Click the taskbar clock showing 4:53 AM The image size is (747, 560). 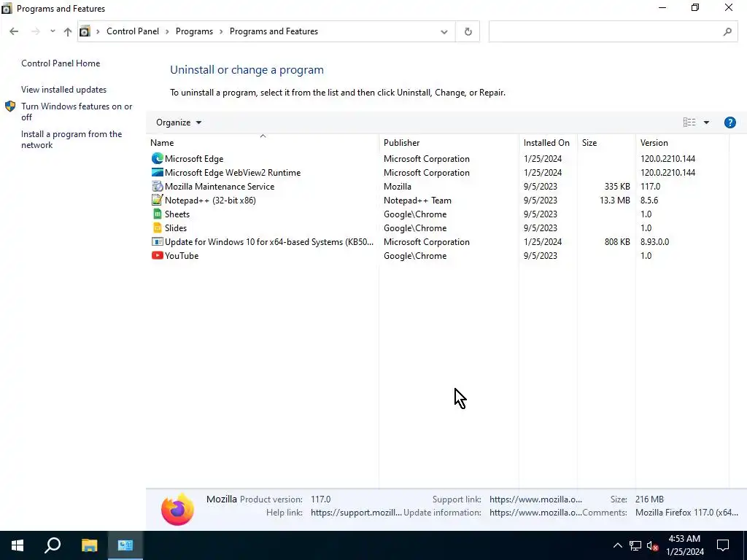point(684,545)
